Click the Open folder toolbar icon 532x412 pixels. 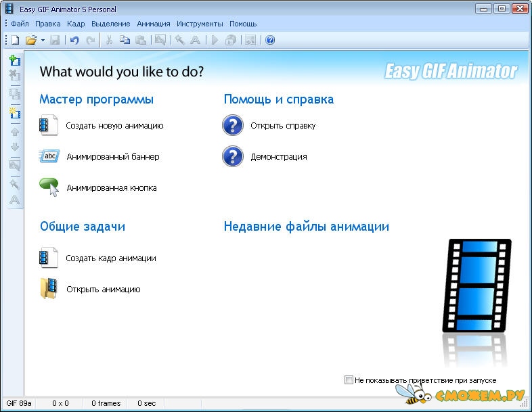click(x=31, y=40)
